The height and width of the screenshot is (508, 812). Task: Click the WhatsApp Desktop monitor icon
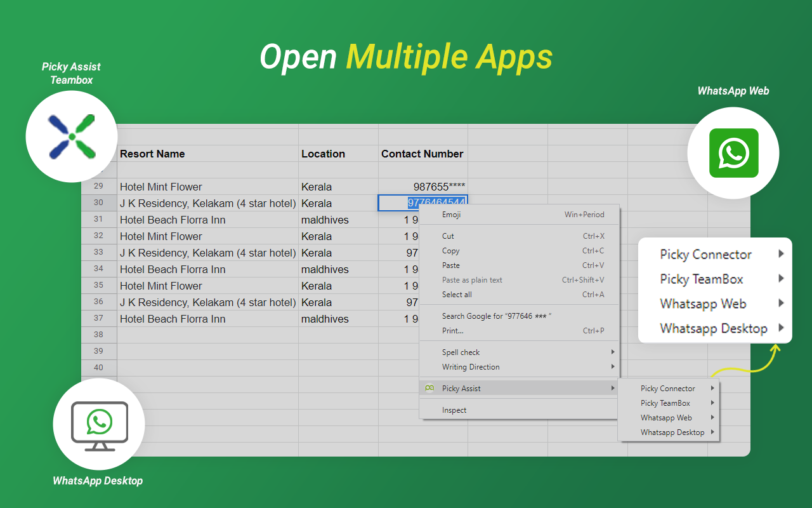(x=100, y=426)
